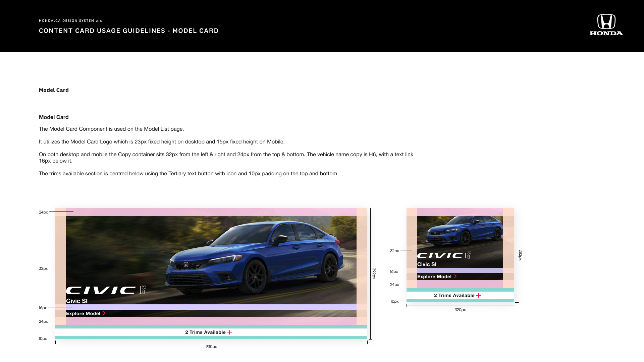This screenshot has height=362, width=644.
Task: Expand 2 Trims Available on mobile card
Action: tap(458, 295)
